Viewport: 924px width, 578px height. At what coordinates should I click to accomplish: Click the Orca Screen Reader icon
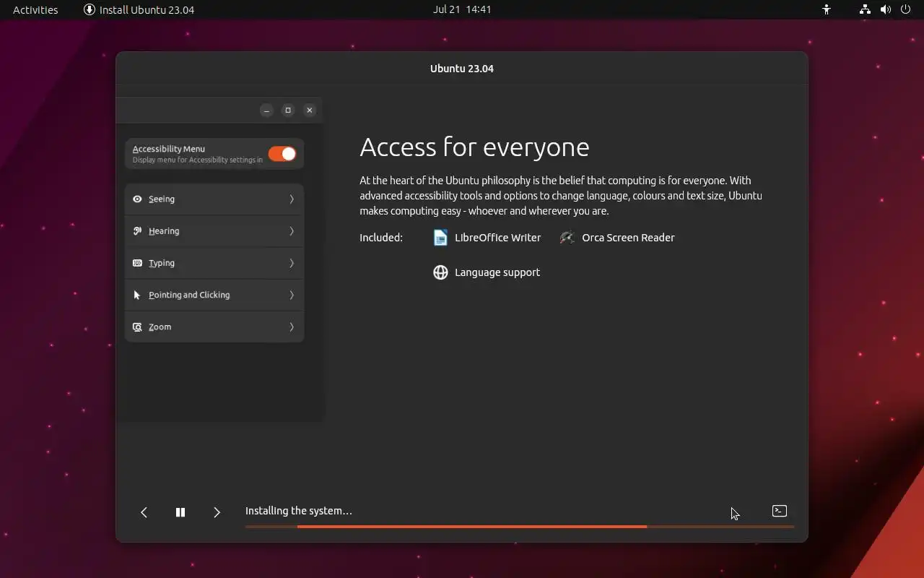[x=567, y=238]
